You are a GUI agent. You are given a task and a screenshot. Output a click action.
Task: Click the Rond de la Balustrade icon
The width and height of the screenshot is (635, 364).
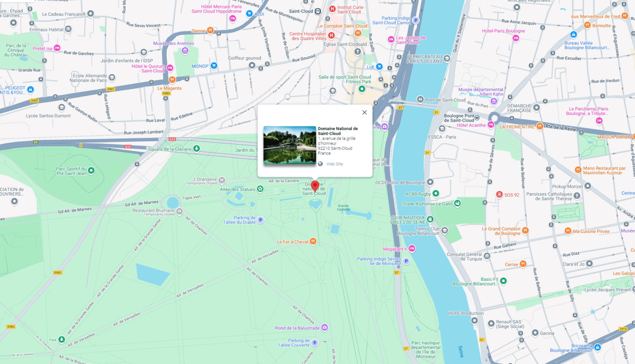[x=324, y=328]
